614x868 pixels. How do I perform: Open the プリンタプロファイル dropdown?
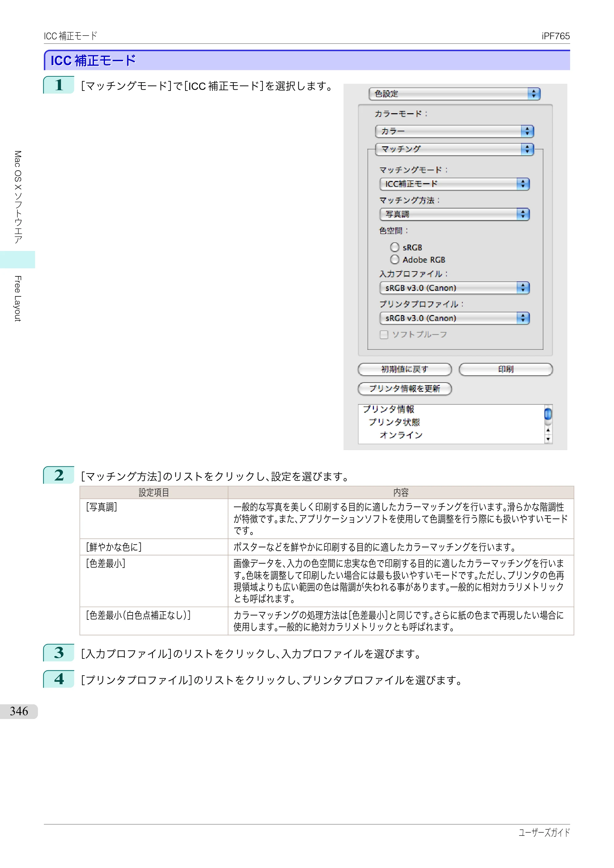coord(454,318)
